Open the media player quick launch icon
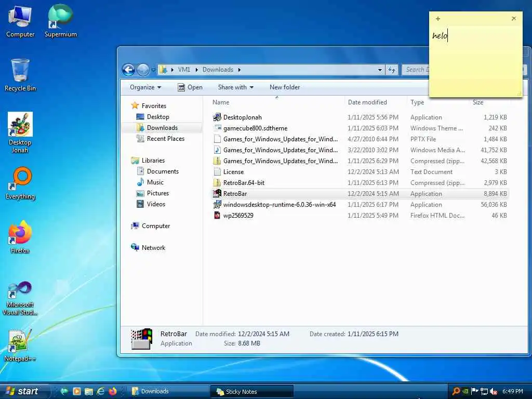532x399 pixels. [x=77, y=391]
